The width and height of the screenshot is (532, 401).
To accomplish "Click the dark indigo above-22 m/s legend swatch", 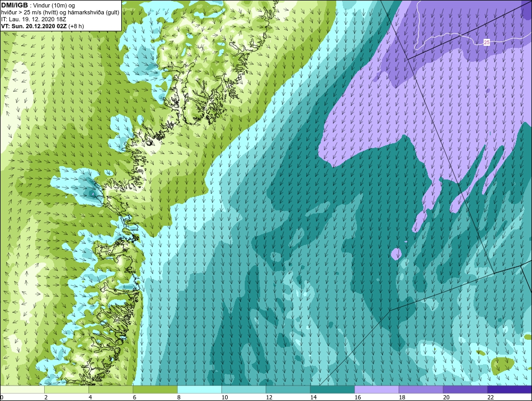I will 509,389.
